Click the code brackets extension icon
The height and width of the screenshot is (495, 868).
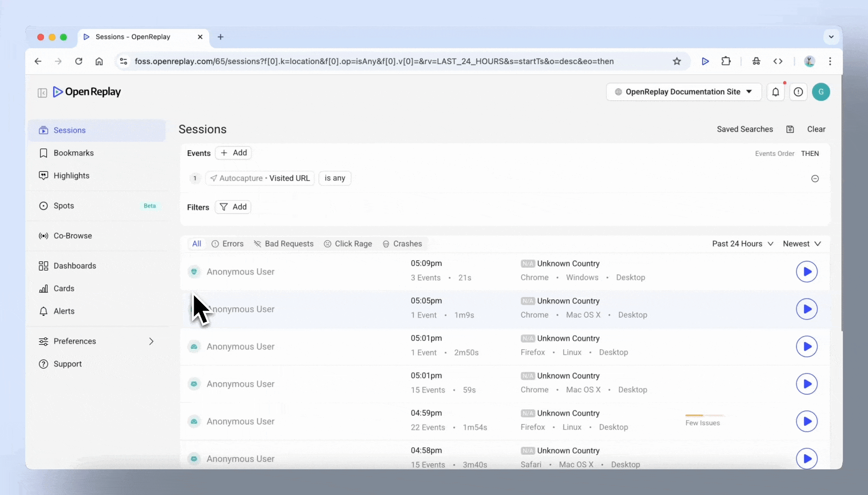778,61
